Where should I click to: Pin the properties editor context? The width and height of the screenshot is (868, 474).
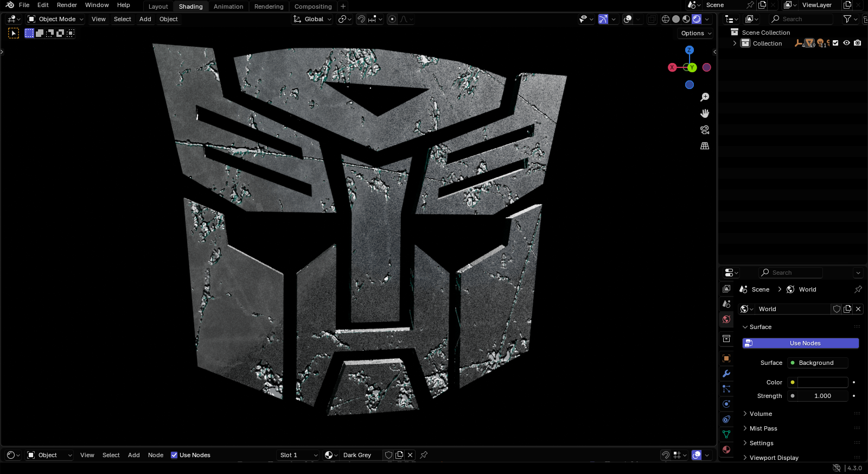click(x=858, y=289)
